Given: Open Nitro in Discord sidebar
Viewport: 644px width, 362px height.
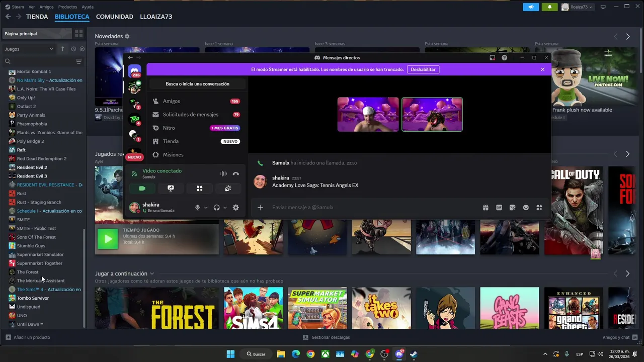Looking at the screenshot, I should (x=196, y=128).
